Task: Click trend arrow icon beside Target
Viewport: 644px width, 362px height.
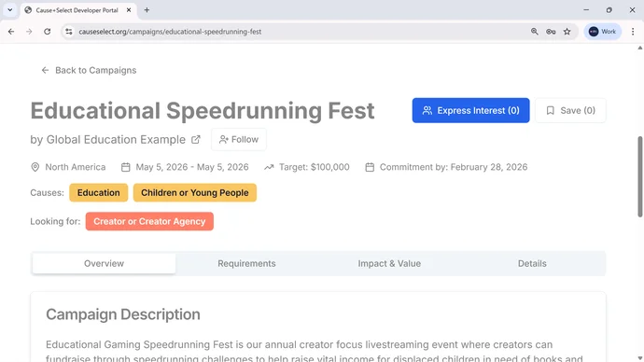Action: [x=269, y=167]
